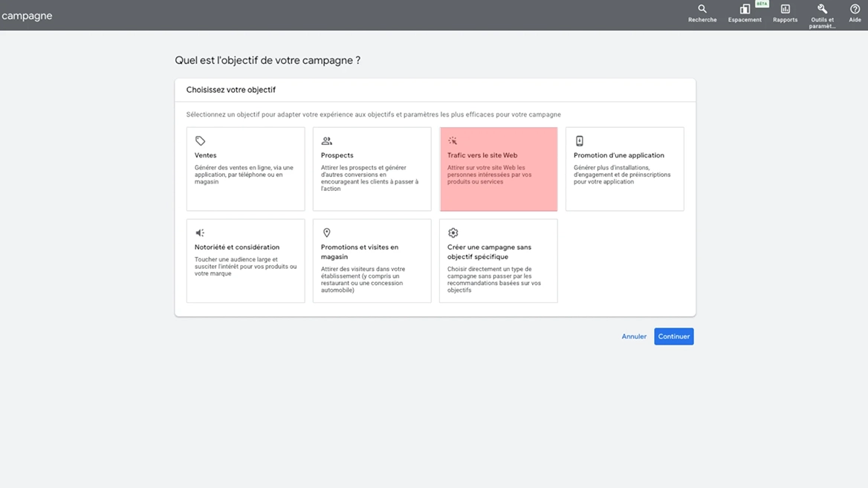Viewport: 868px width, 488px height.
Task: Click the map pin icon on Promotions et visites
Action: click(326, 233)
